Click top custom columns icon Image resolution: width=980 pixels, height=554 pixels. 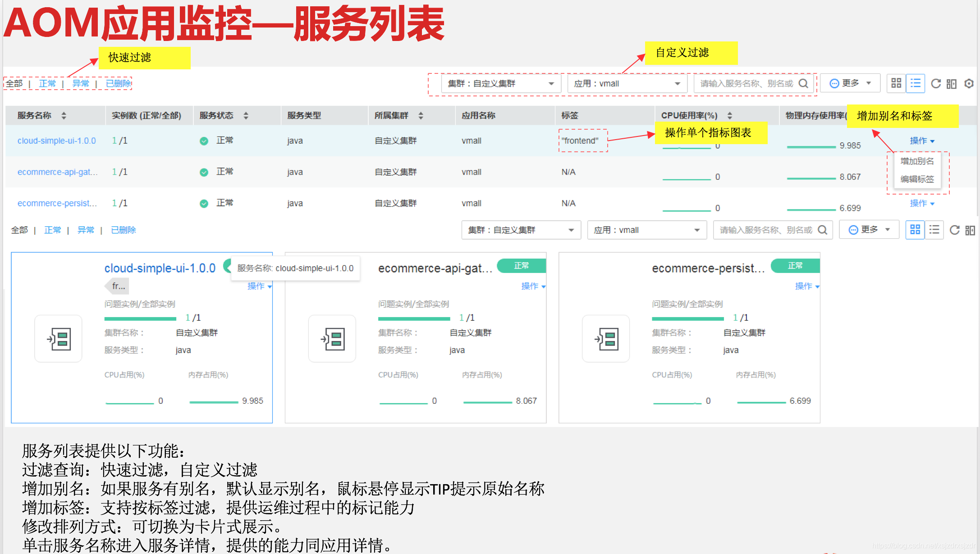(952, 84)
